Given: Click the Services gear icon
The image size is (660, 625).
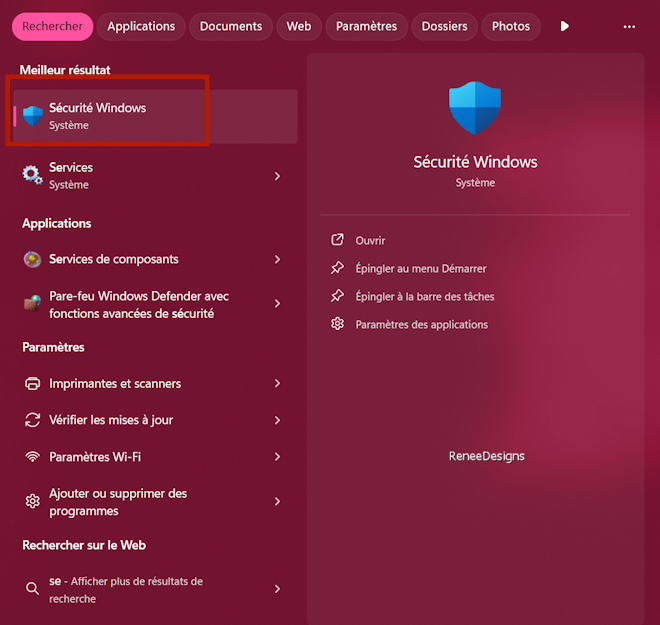Looking at the screenshot, I should pyautogui.click(x=33, y=176).
